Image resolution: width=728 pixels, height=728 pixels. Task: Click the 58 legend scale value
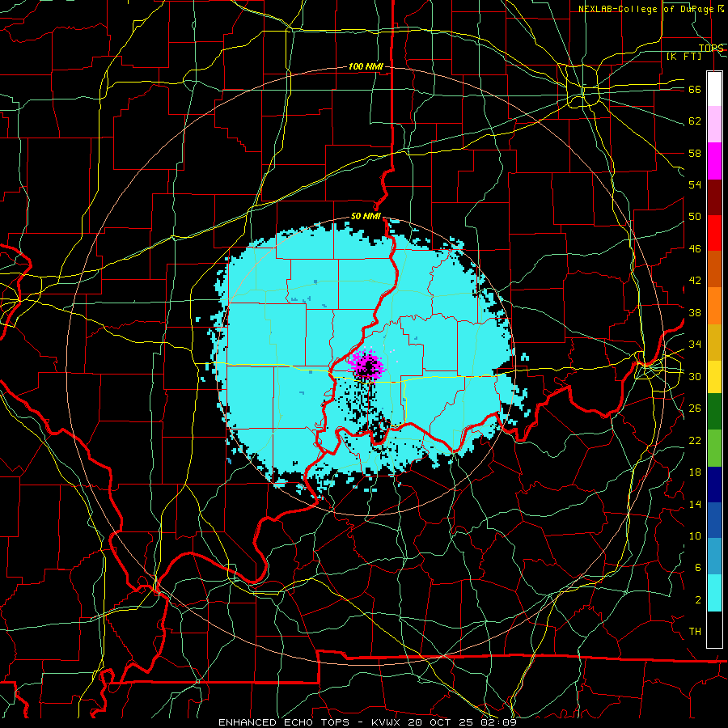[x=695, y=153]
